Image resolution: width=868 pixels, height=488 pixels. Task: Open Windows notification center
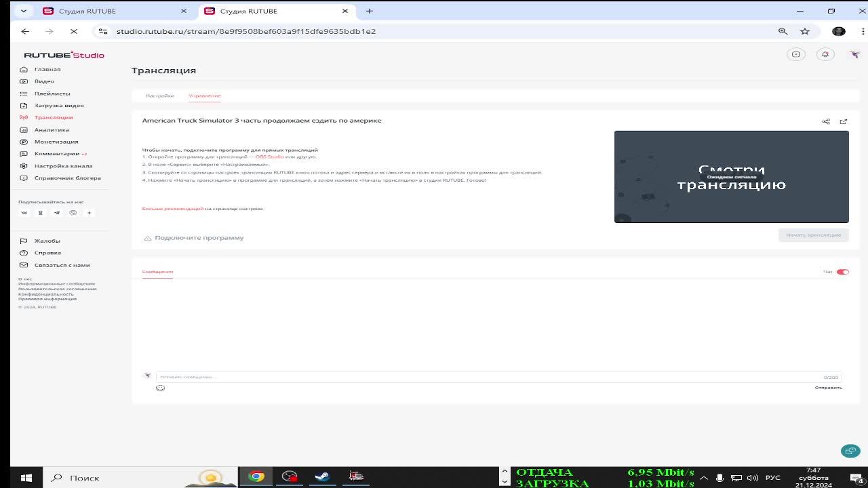coord(856,478)
